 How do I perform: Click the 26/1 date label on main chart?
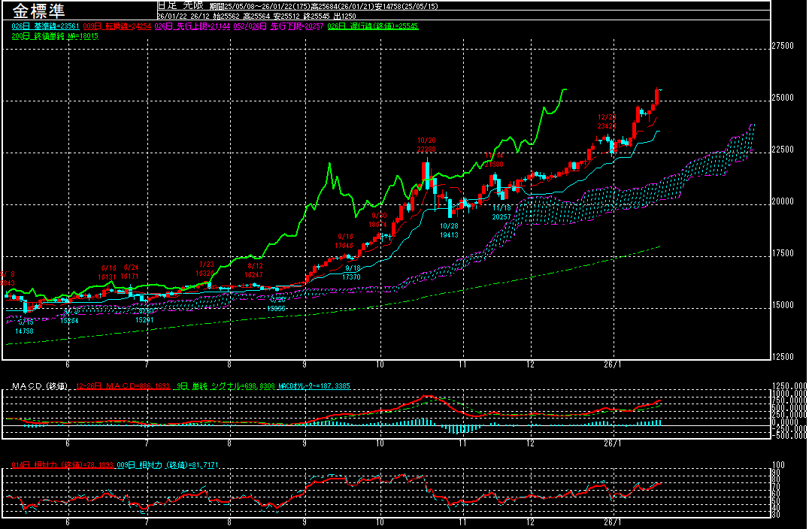(614, 362)
